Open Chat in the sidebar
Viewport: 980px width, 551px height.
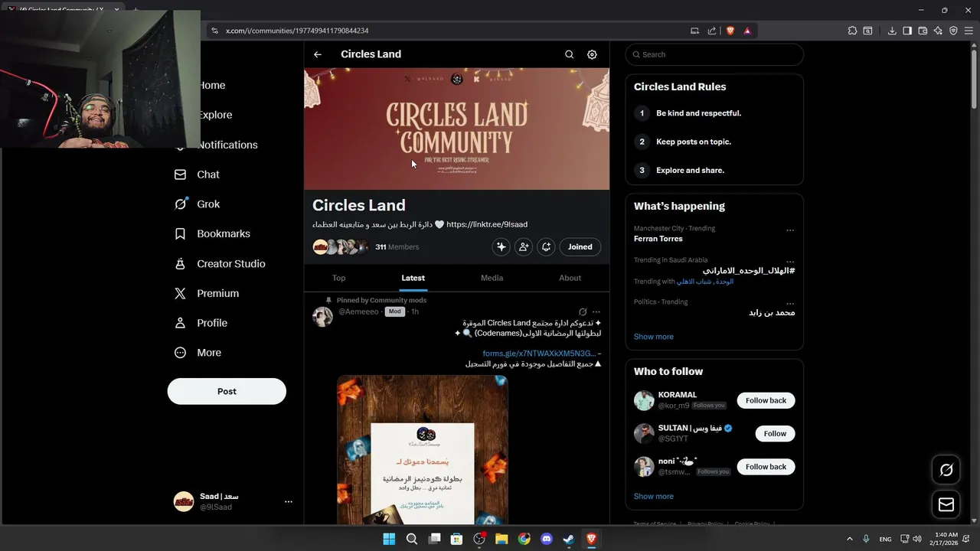(x=197, y=174)
